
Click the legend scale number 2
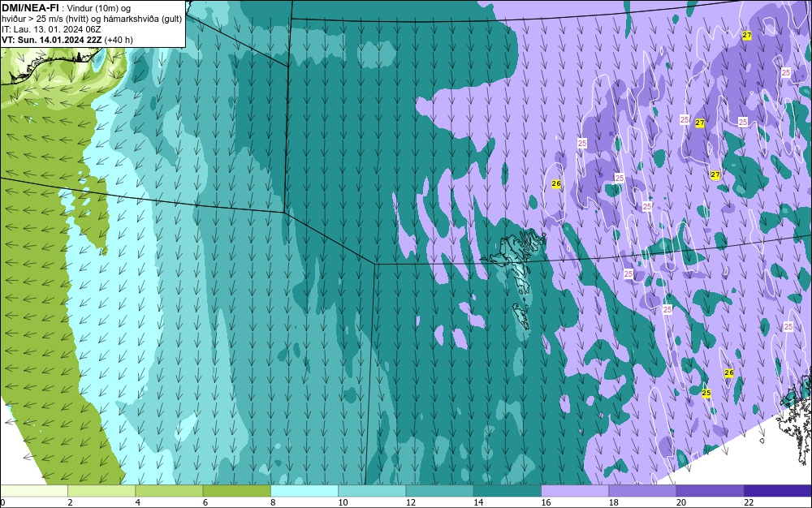tap(70, 502)
